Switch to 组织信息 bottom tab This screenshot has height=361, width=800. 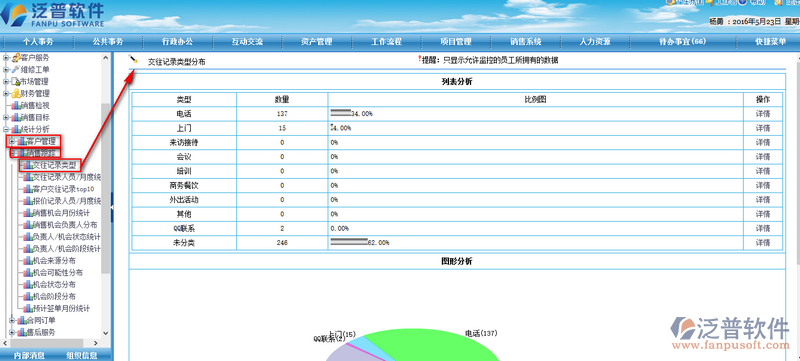coord(82,356)
